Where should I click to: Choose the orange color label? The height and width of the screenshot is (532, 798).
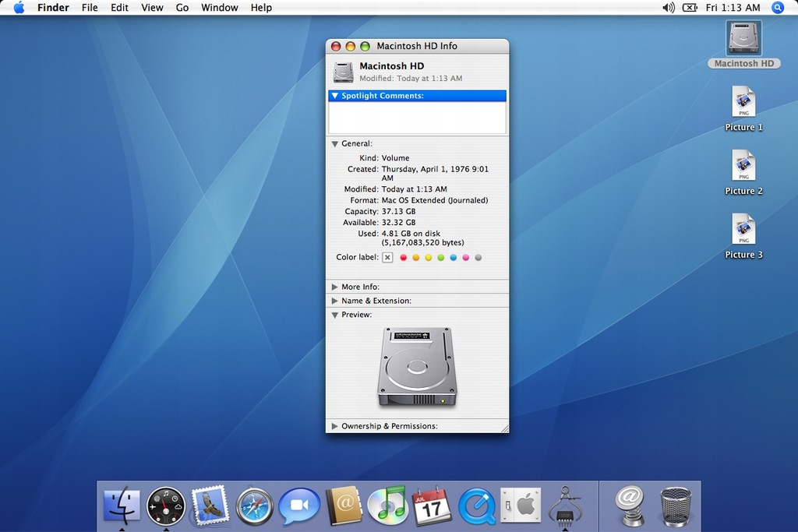(416, 257)
